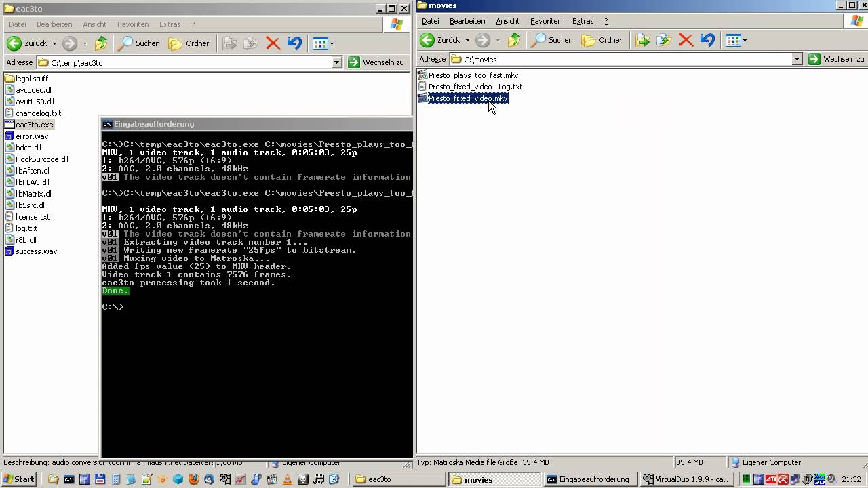
Task: Open Favoriten menu in eac3to window
Action: click(133, 24)
